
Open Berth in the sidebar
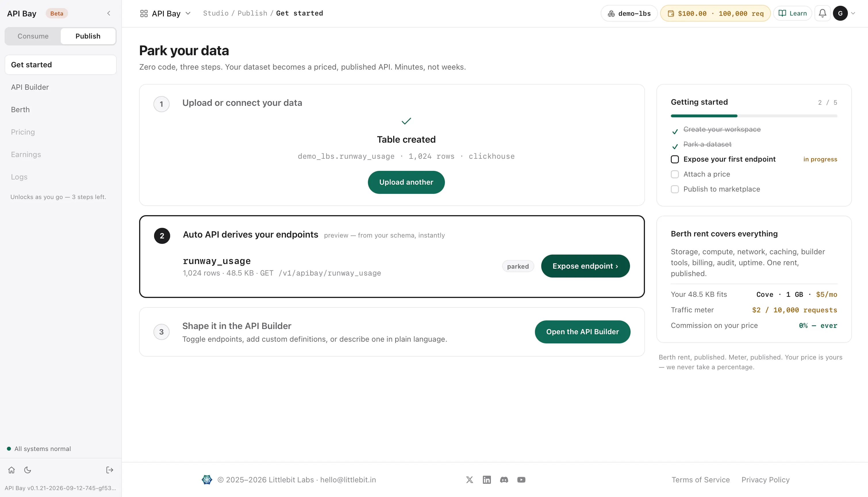tap(61, 110)
